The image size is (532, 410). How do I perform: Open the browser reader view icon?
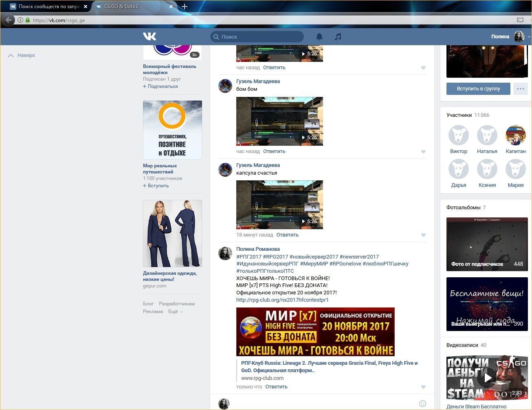coord(520,20)
